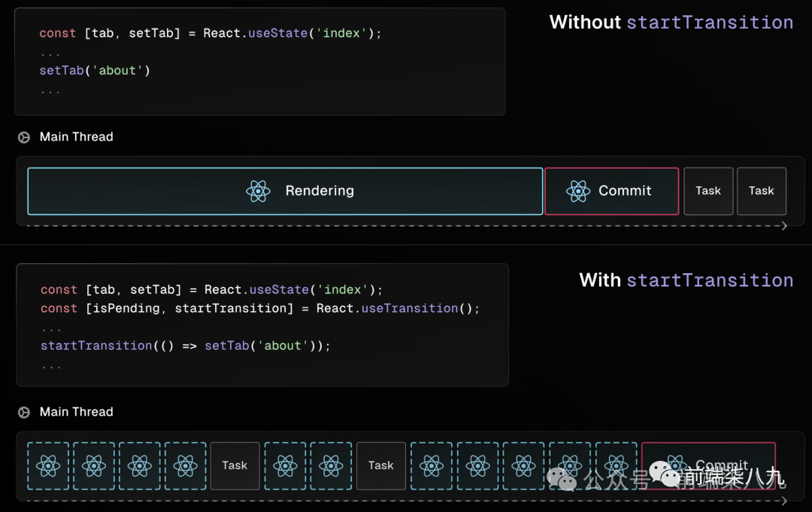Screen dimensions: 812x512
Task: Choose React chunk just before second lower Task block
Action: pyautogui.click(x=331, y=466)
